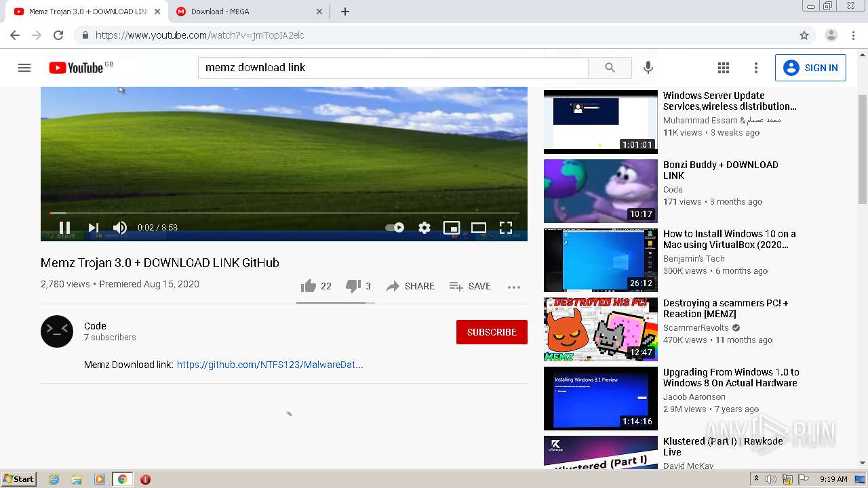The width and height of the screenshot is (868, 488).
Task: Close the Memz Trojan tab
Action: (157, 12)
